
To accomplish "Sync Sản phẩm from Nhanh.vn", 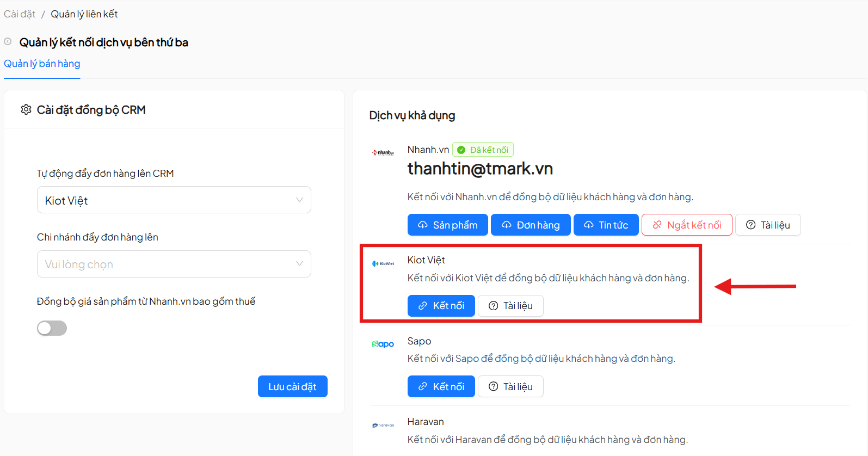I will (x=447, y=225).
